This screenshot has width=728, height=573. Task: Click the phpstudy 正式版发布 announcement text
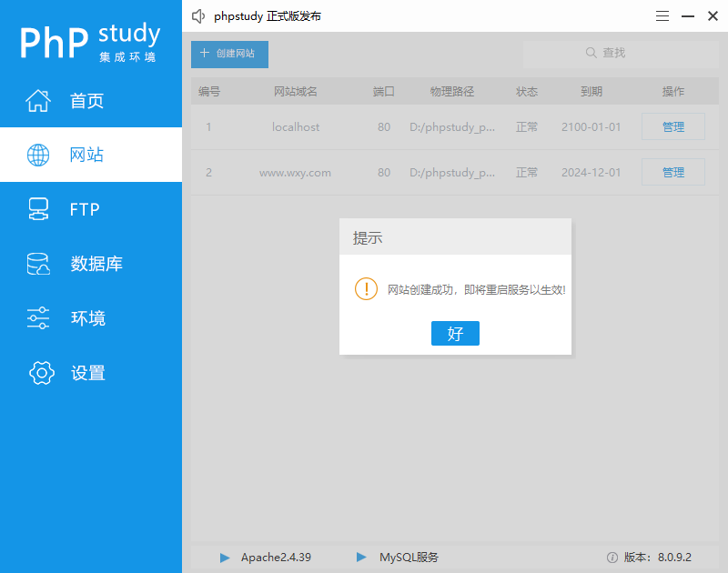[x=266, y=15]
